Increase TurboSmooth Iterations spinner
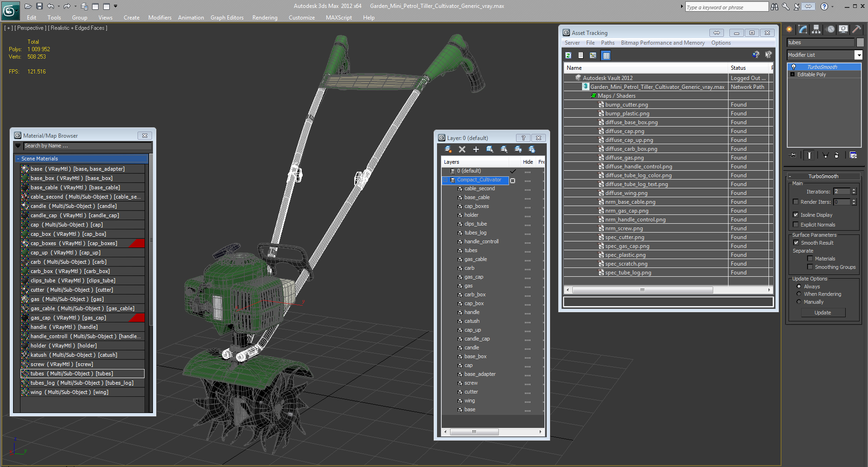 point(854,190)
